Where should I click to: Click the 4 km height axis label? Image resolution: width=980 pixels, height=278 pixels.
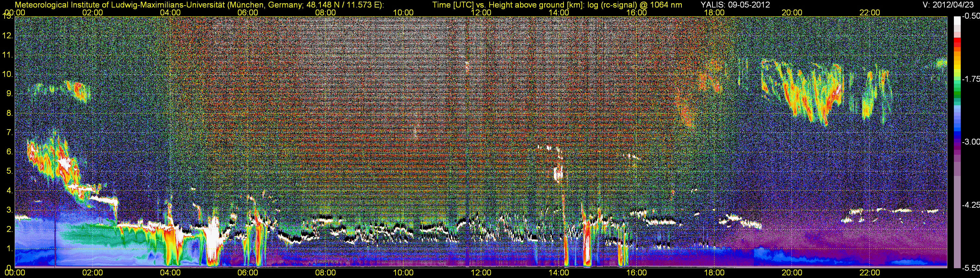[x=9, y=190]
